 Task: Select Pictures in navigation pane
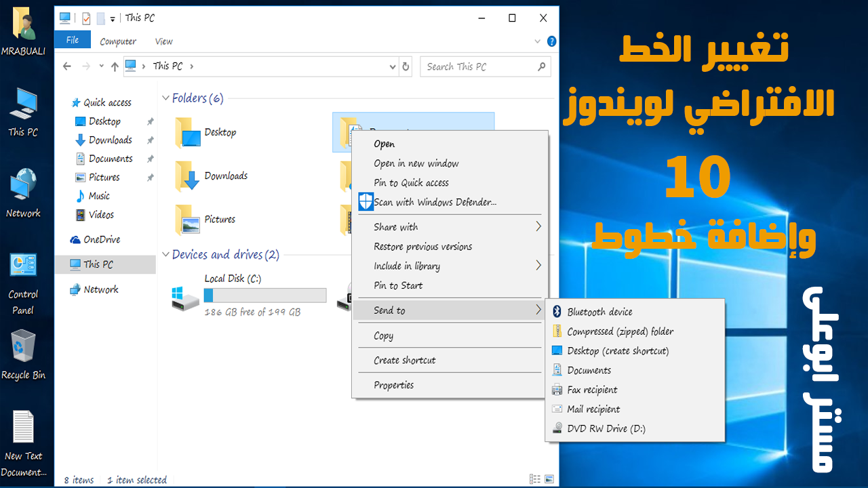(x=97, y=177)
